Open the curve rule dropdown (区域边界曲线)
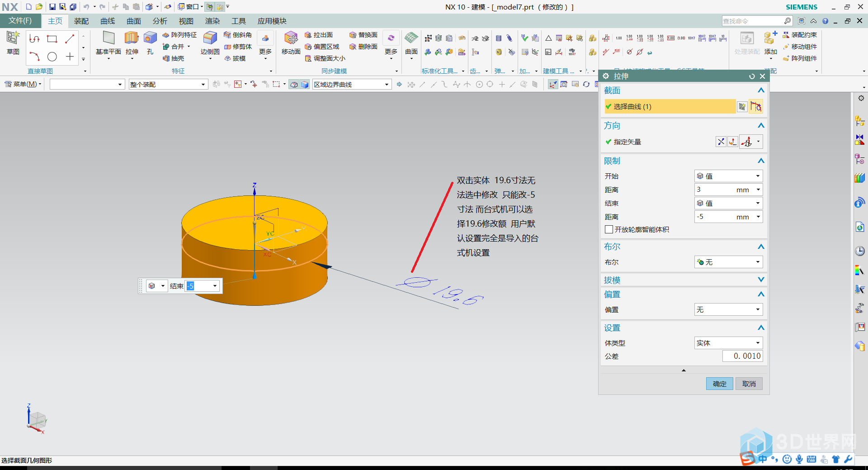 tap(351, 85)
